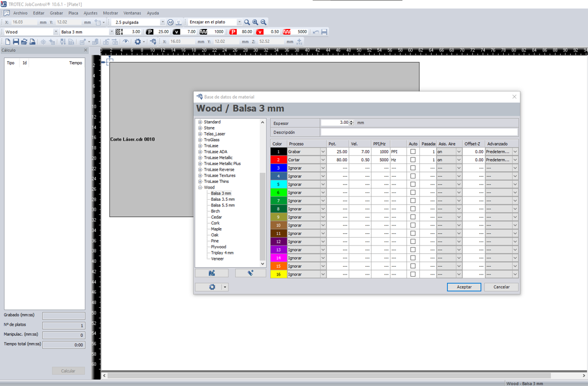
Task: Select Balsa 5.5 mm in the tree
Action: tap(223, 205)
